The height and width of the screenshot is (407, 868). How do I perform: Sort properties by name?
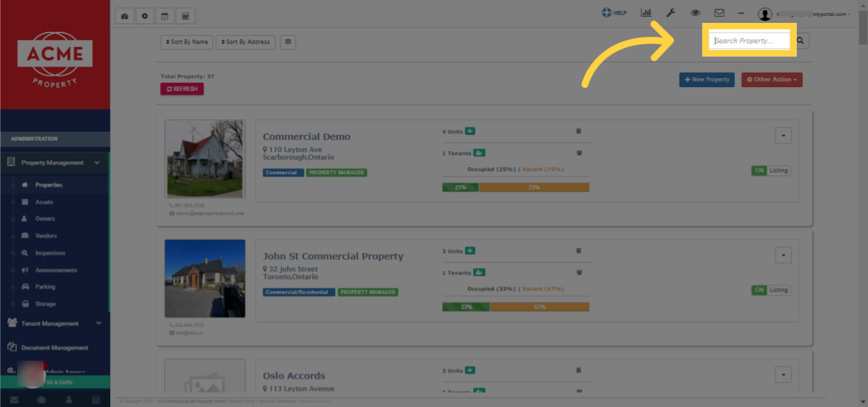[x=186, y=42]
